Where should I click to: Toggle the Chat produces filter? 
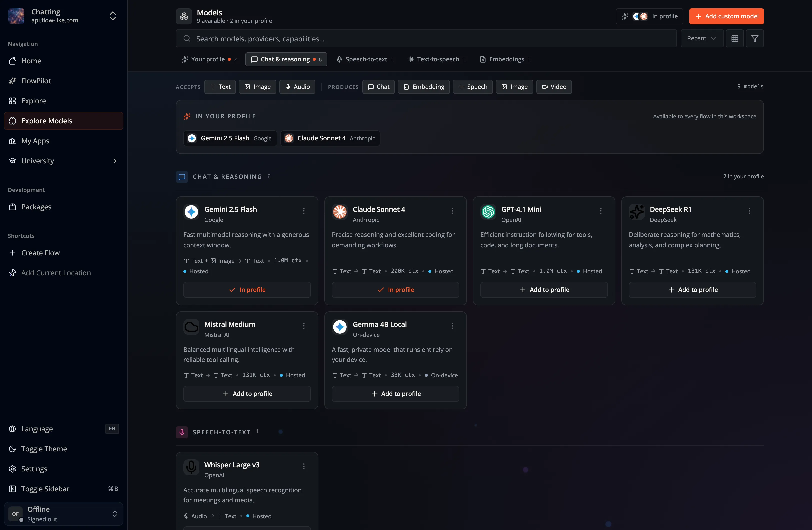(378, 87)
